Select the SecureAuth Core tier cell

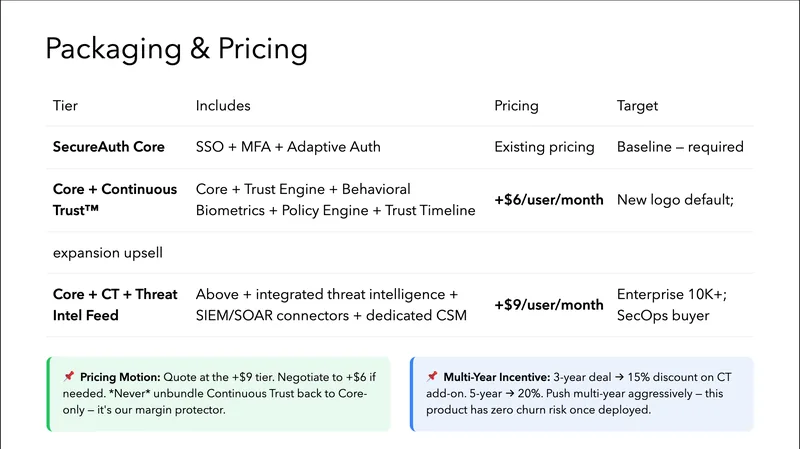(x=109, y=147)
